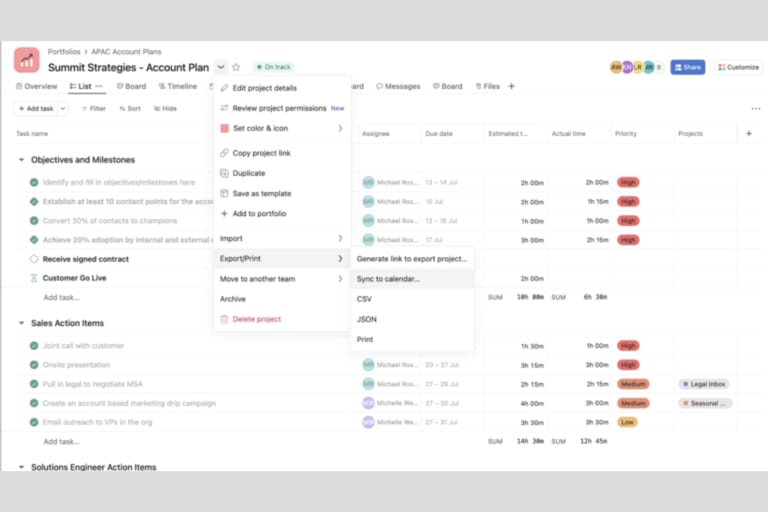Select Edit project details
The height and width of the screenshot is (512, 768).
(x=282, y=88)
